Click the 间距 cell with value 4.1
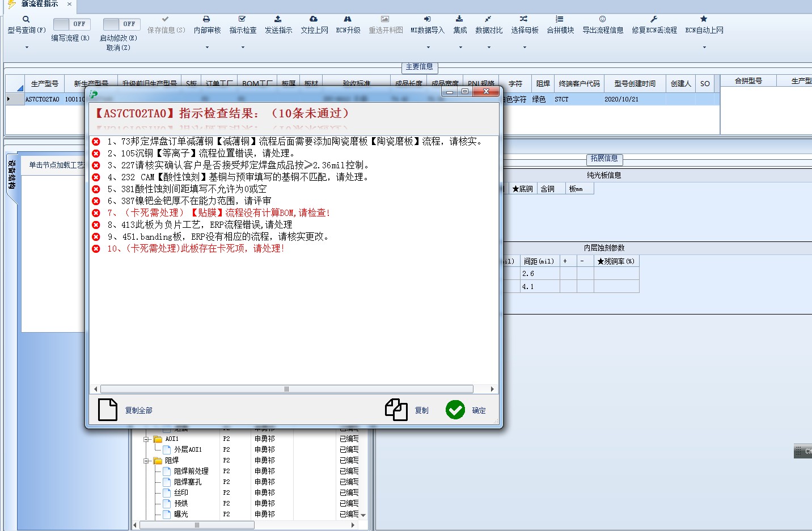 (540, 287)
